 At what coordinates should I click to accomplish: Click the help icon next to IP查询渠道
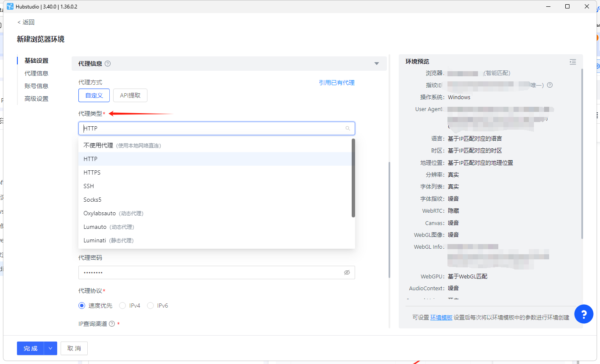click(x=112, y=324)
